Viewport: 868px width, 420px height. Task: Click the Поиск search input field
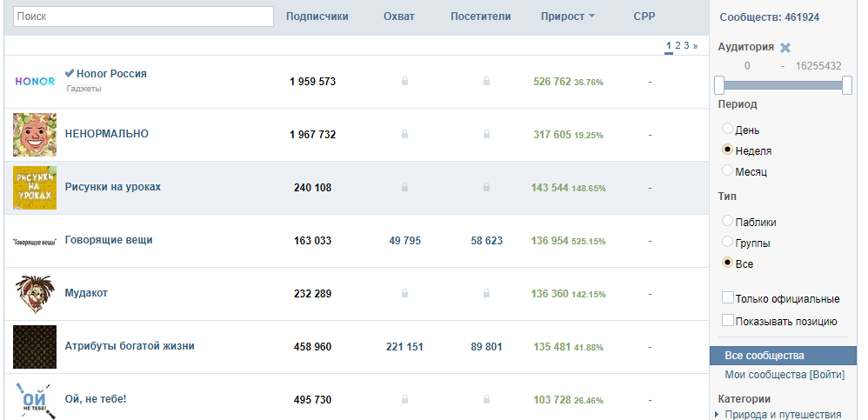pos(144,17)
